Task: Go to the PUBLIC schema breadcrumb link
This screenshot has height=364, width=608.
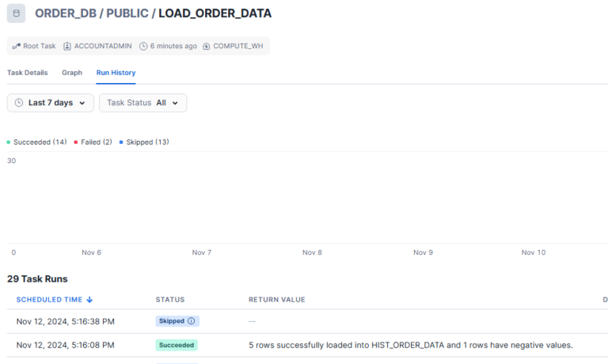Action: 127,13
